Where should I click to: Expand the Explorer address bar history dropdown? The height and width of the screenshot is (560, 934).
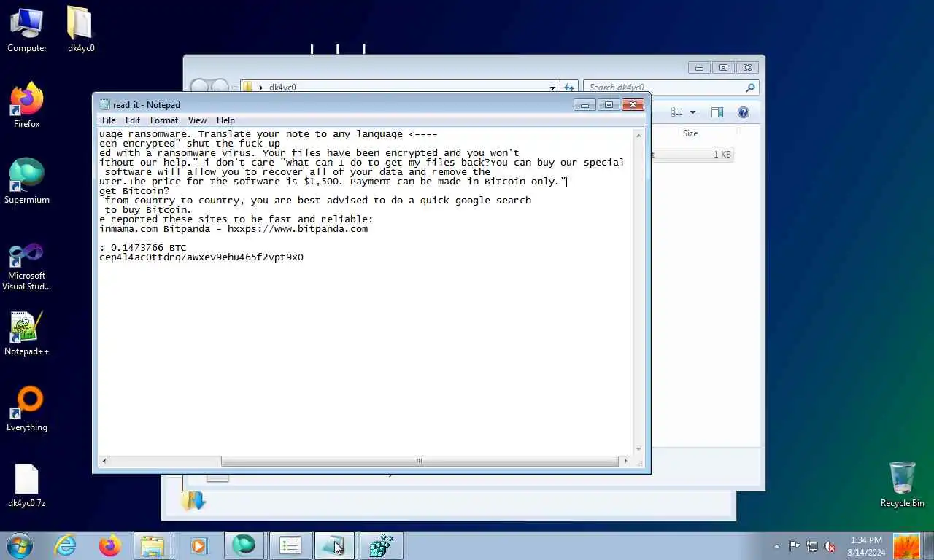[552, 87]
